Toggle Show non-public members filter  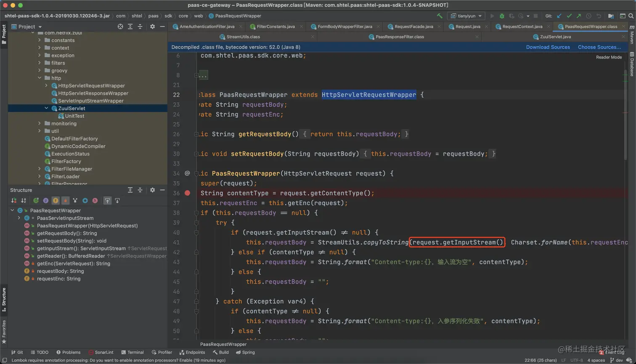[x=65, y=200]
